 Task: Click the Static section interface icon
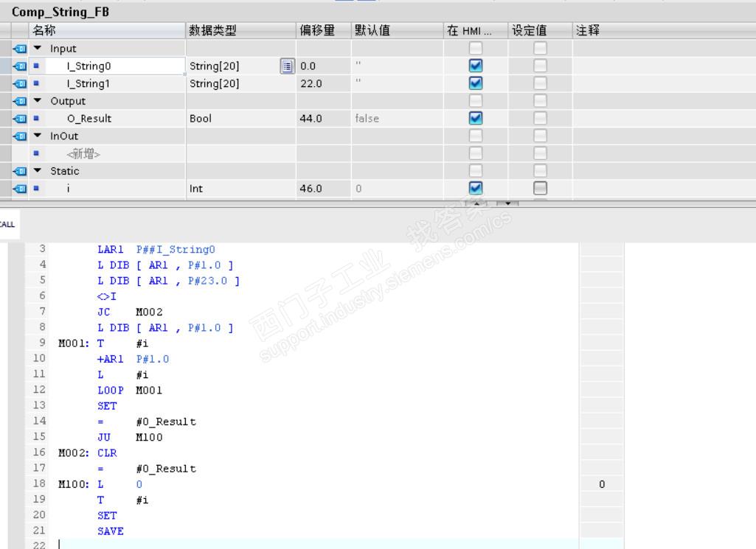point(20,171)
